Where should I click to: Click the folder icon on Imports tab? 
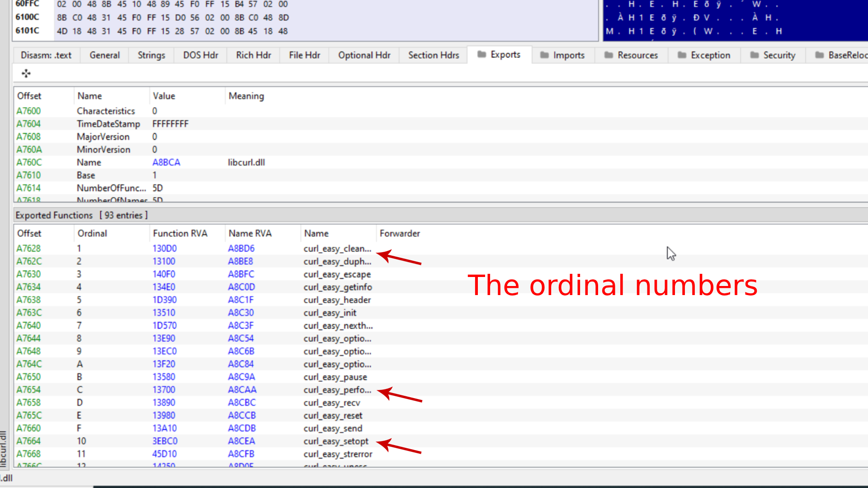(544, 55)
